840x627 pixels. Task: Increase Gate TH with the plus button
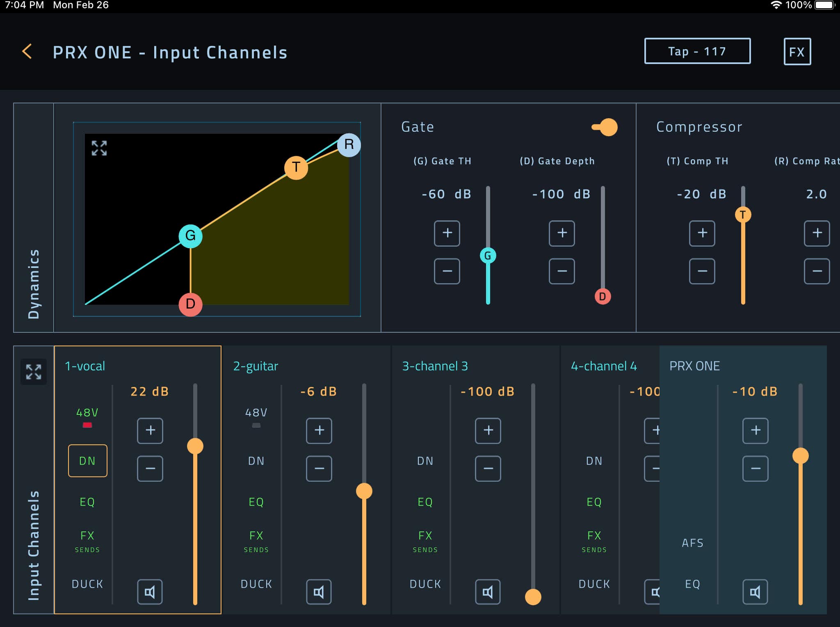tap(447, 233)
